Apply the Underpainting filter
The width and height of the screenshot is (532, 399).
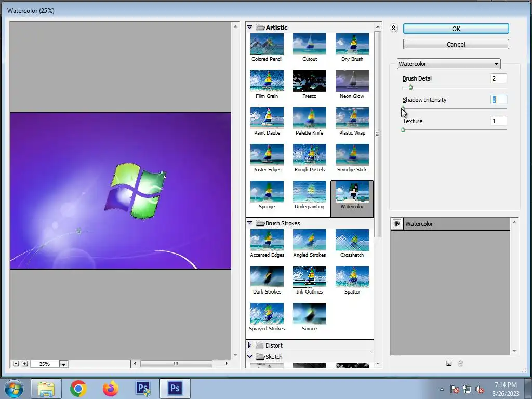tap(310, 192)
